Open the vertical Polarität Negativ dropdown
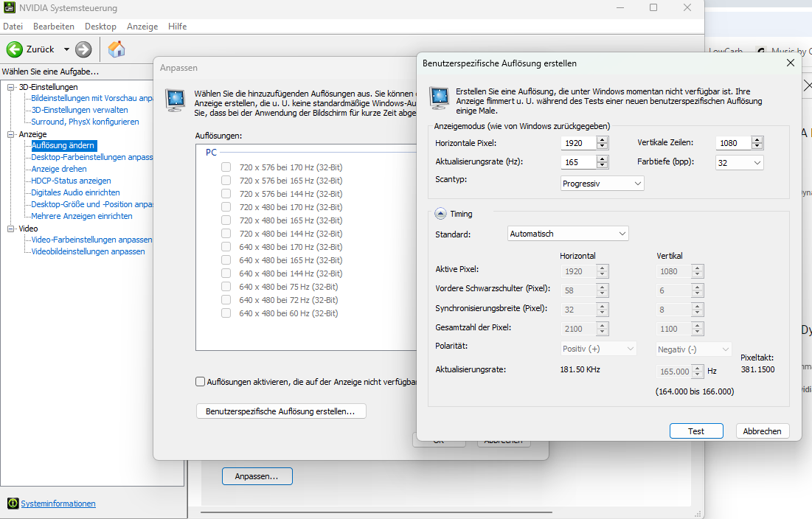 [x=693, y=349]
